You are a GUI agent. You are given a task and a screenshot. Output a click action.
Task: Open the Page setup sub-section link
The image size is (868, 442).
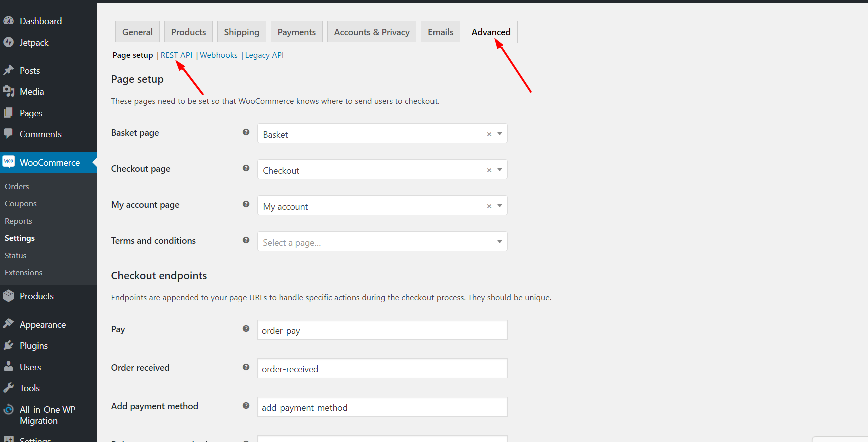[133, 55]
